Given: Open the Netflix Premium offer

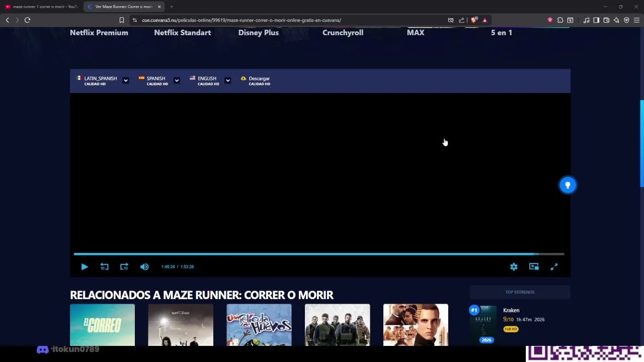Looking at the screenshot, I should coord(99,33).
